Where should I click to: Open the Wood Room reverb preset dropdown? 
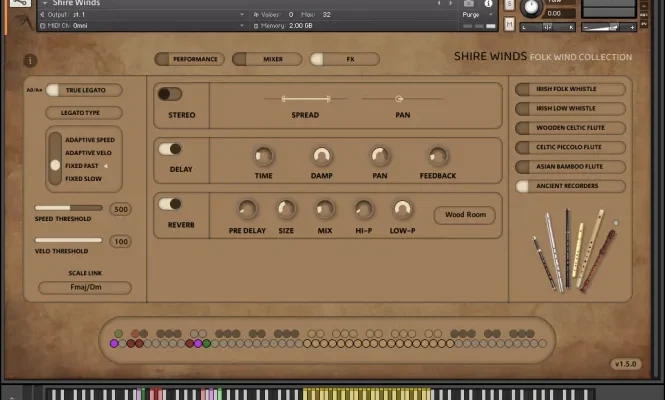click(464, 215)
